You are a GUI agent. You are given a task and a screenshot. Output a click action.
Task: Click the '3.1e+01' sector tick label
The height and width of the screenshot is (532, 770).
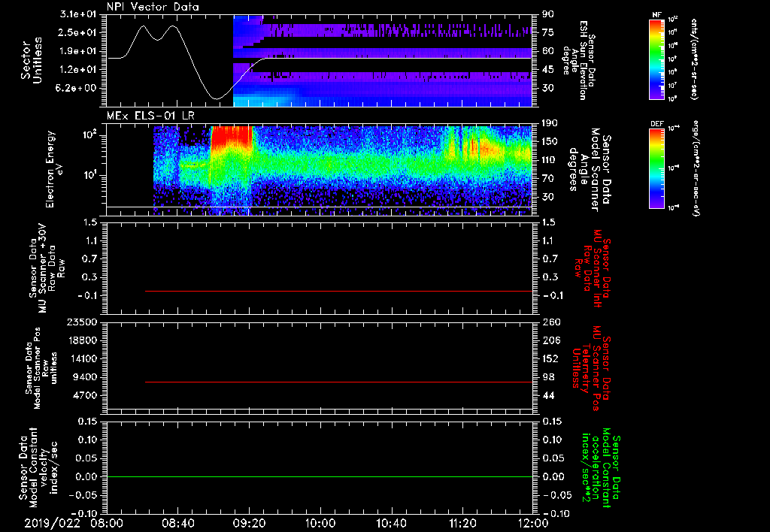[x=78, y=14]
